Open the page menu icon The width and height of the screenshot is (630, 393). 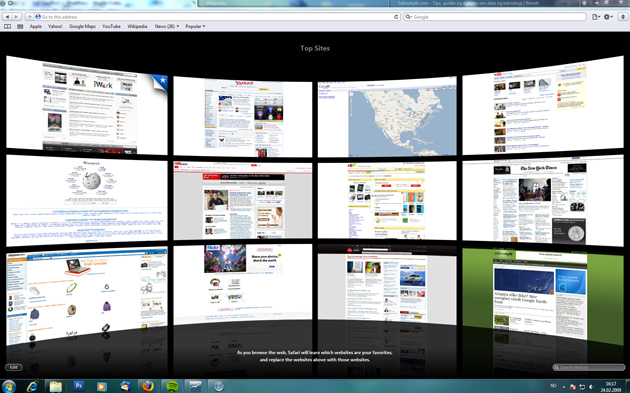pos(596,16)
